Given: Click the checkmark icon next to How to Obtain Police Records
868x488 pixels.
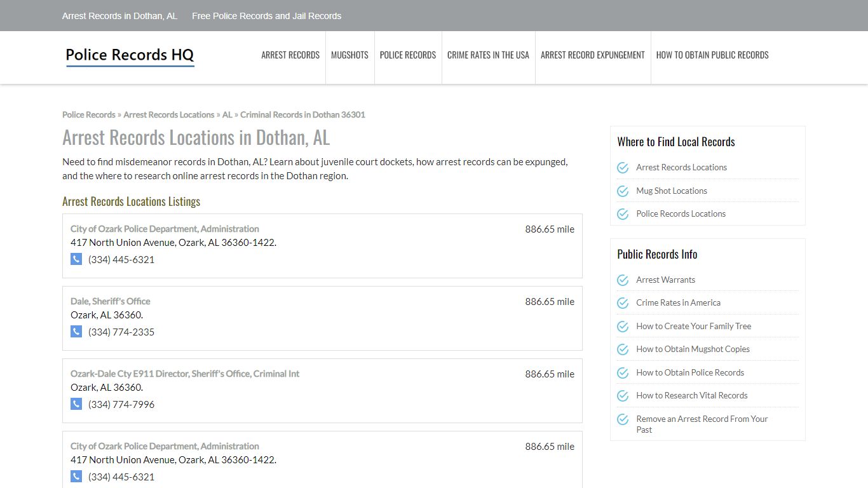Looking at the screenshot, I should [623, 373].
